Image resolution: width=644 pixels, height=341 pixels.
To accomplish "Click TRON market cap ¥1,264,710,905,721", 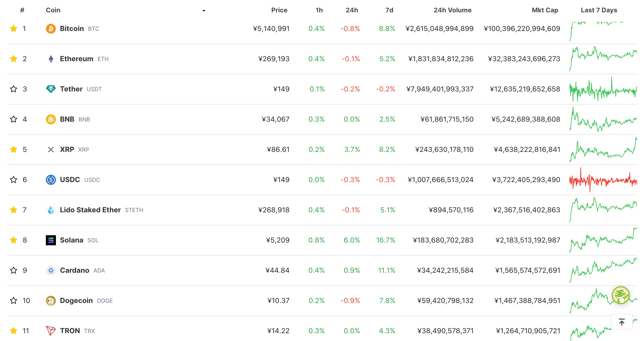I will click(528, 331).
